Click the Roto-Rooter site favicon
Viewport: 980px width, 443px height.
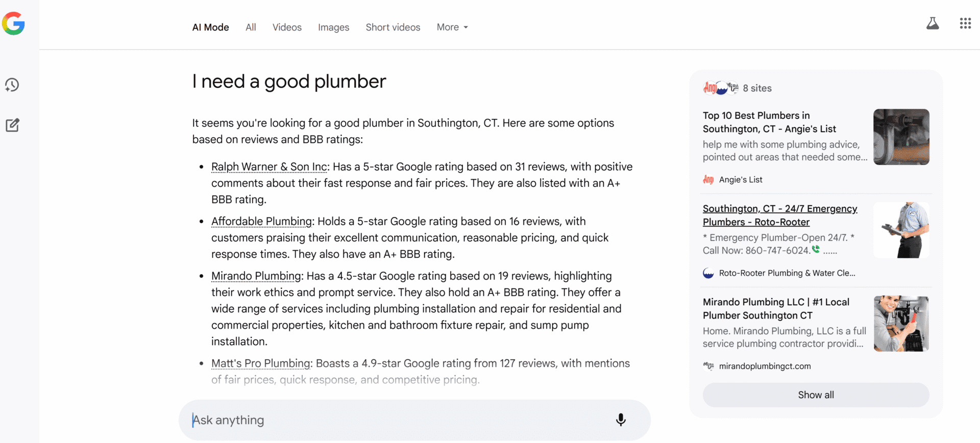[708, 273]
